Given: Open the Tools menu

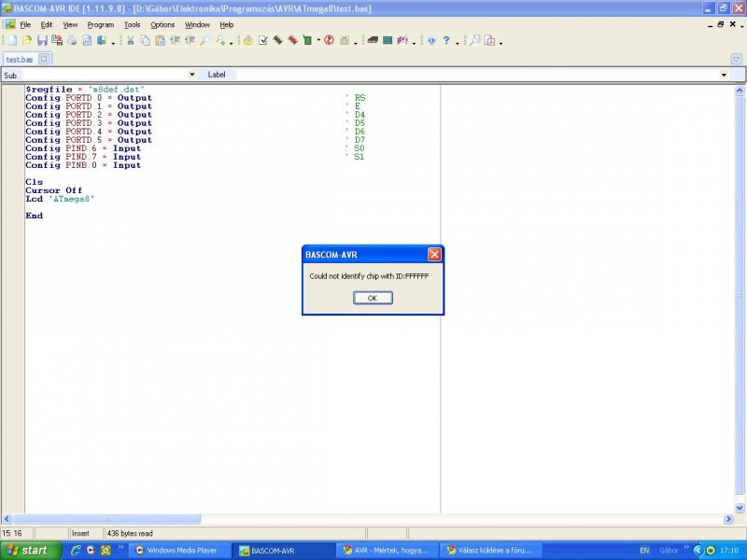Looking at the screenshot, I should pos(132,25).
